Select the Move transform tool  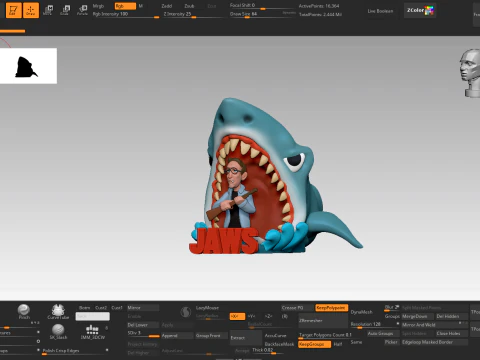click(48, 10)
